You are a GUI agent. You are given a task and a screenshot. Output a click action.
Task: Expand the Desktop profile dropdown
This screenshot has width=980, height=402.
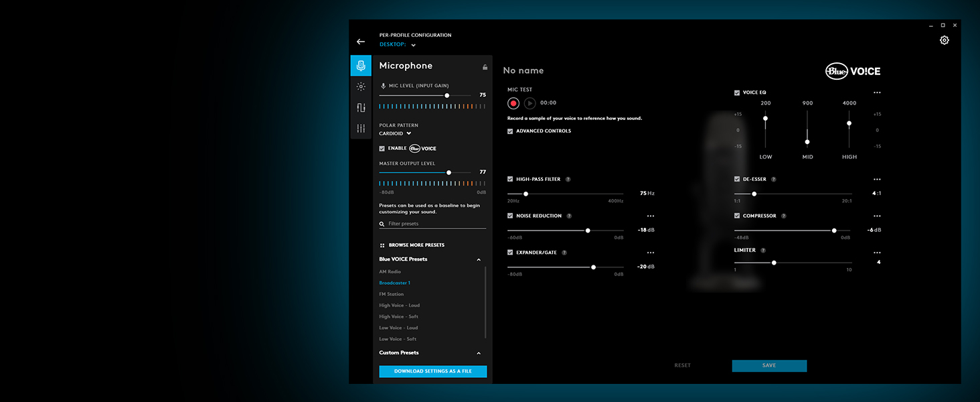pos(413,46)
